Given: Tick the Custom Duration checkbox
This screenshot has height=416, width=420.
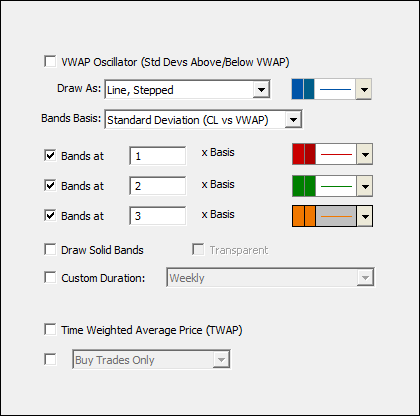Looking at the screenshot, I should point(50,277).
